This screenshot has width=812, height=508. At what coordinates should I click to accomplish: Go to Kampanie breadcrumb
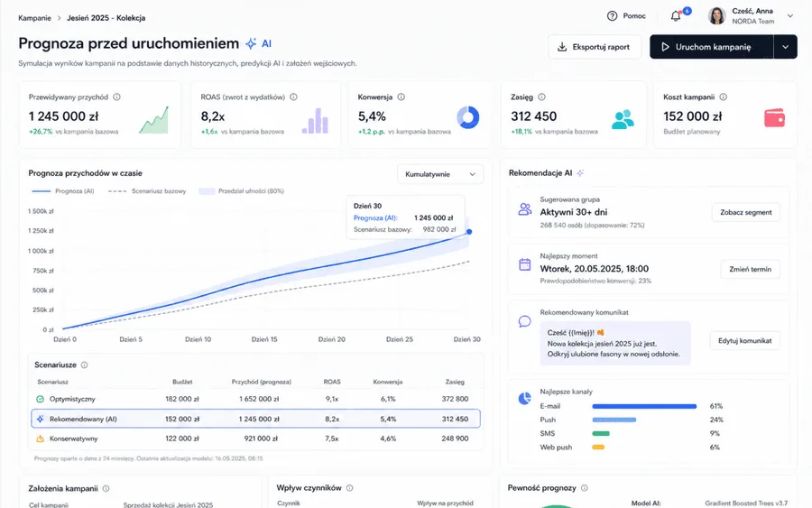coord(34,18)
